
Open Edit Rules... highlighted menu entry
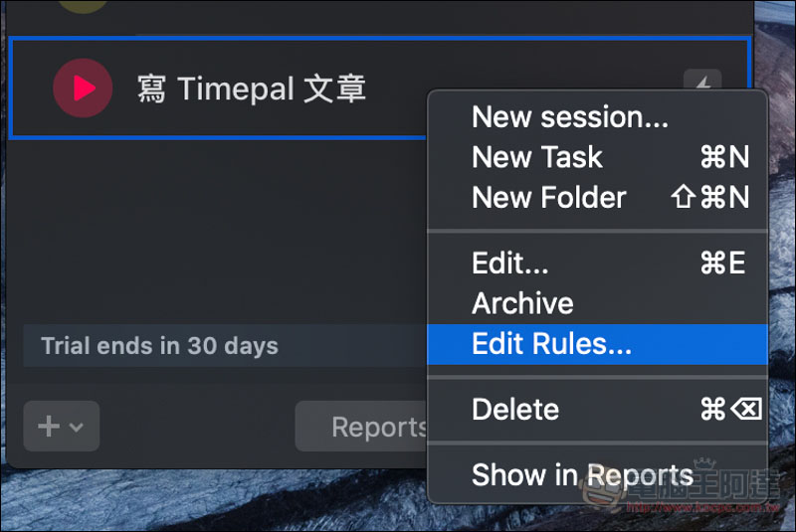click(x=597, y=344)
